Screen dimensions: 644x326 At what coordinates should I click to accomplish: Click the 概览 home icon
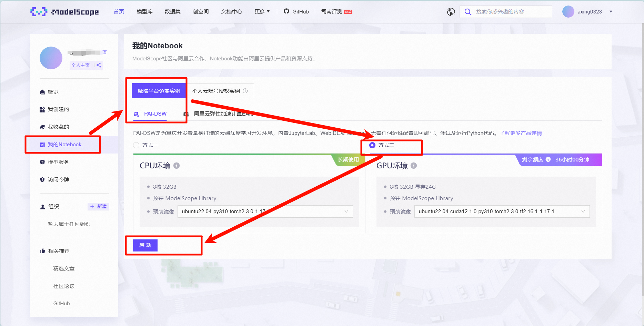42,92
